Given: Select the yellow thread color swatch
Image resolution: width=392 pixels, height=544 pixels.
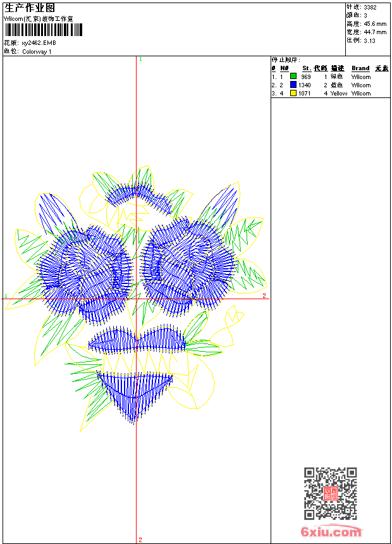Looking at the screenshot, I should (x=293, y=93).
